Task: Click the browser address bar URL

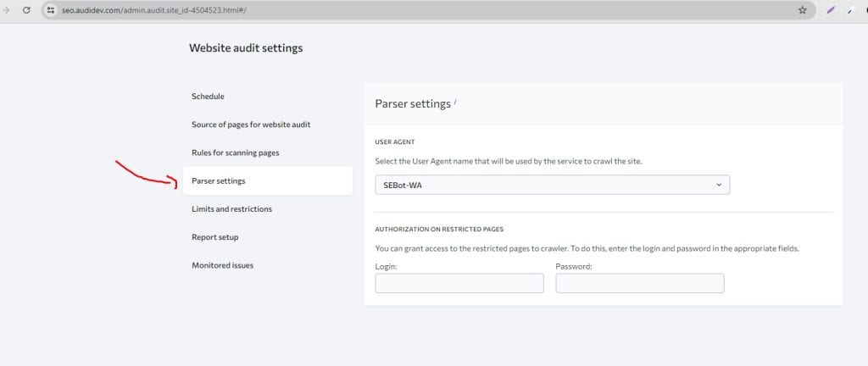Action: (x=154, y=10)
